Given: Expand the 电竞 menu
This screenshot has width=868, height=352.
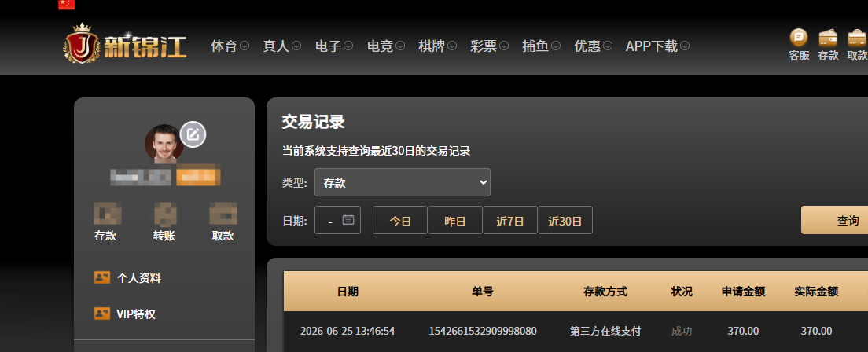Looking at the screenshot, I should pyautogui.click(x=386, y=46).
